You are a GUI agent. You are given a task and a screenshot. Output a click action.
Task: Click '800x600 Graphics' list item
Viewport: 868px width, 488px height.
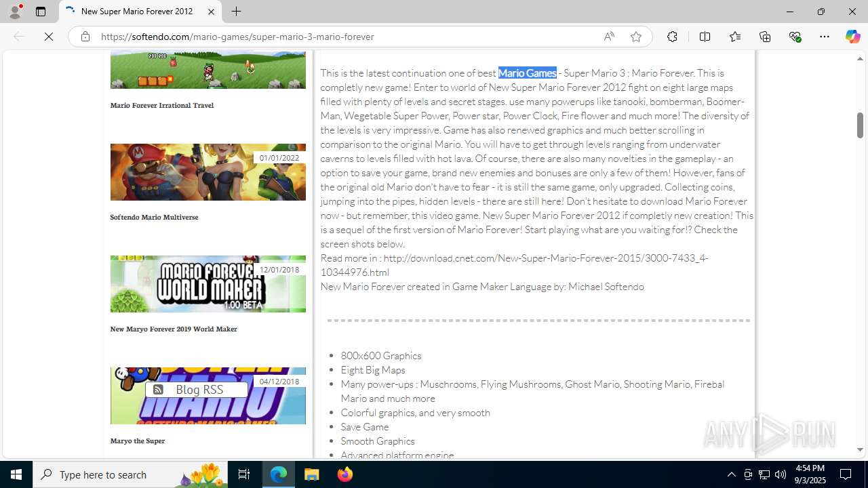click(381, 355)
